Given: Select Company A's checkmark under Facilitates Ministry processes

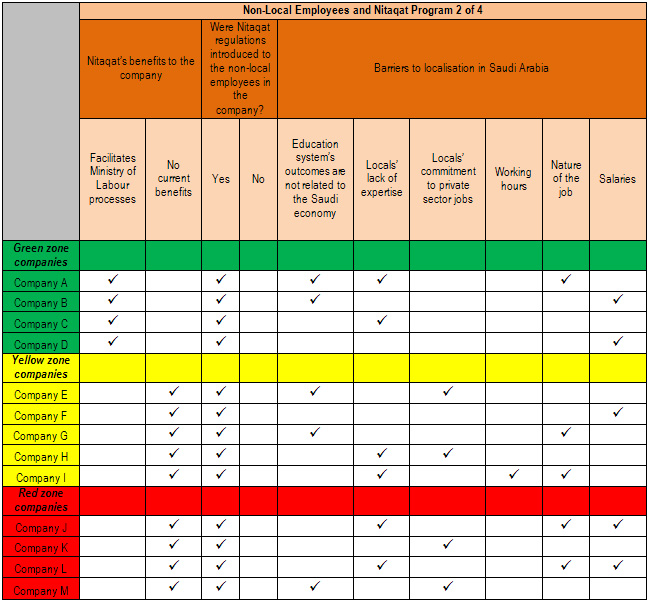Looking at the screenshot, I should click(x=112, y=279).
